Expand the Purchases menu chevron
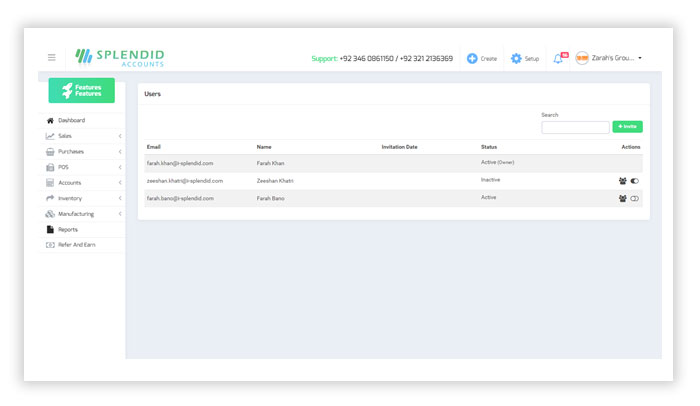The width and height of the screenshot is (700, 406). [120, 151]
